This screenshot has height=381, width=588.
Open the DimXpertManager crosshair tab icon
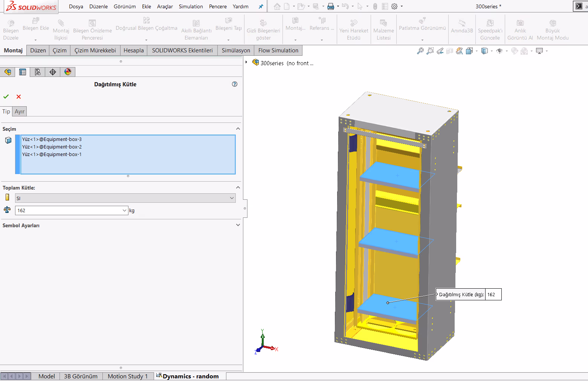click(53, 72)
